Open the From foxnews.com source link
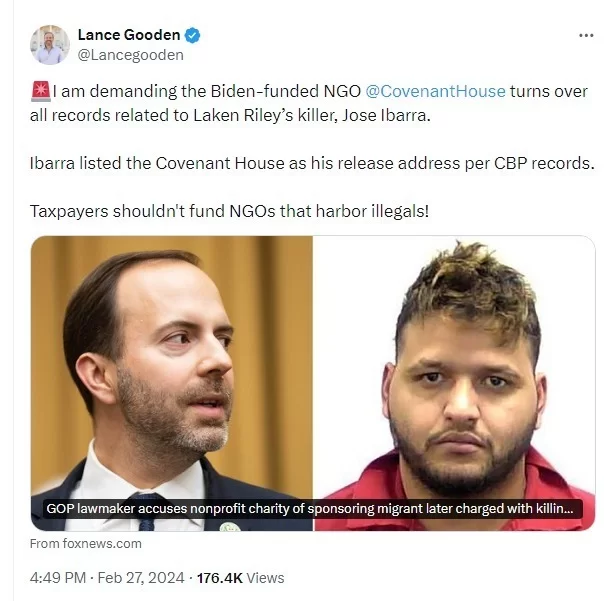Viewport: 604px width, 601px height. click(x=86, y=544)
